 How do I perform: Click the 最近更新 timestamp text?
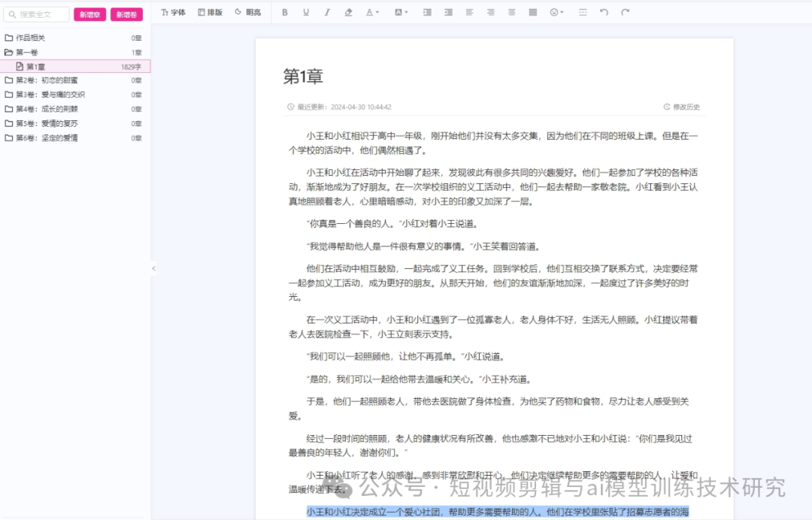(x=344, y=107)
